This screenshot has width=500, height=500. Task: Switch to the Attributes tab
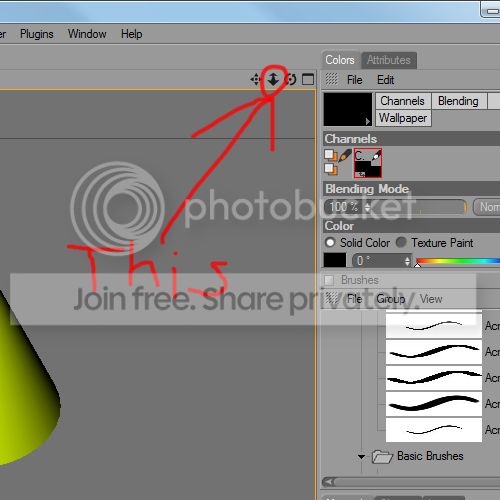click(x=389, y=60)
